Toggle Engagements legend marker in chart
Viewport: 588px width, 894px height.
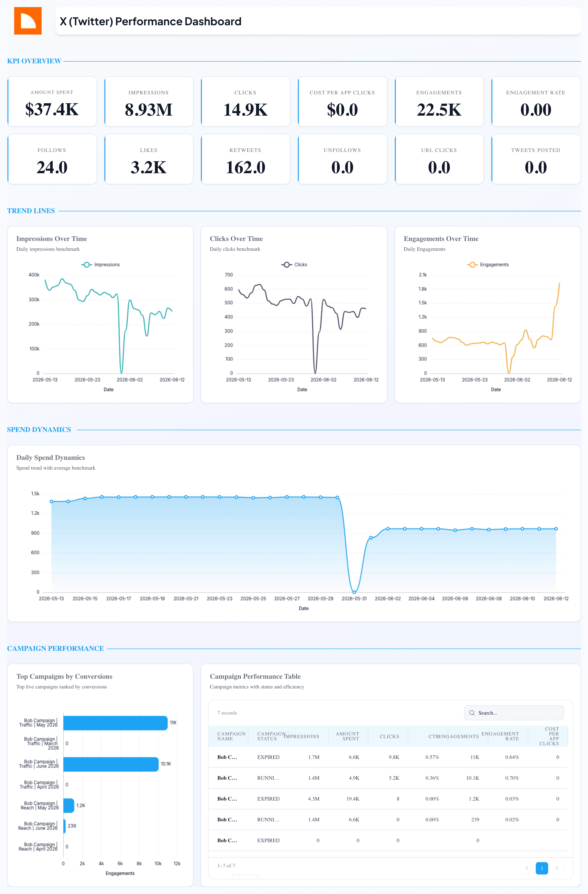click(x=472, y=264)
